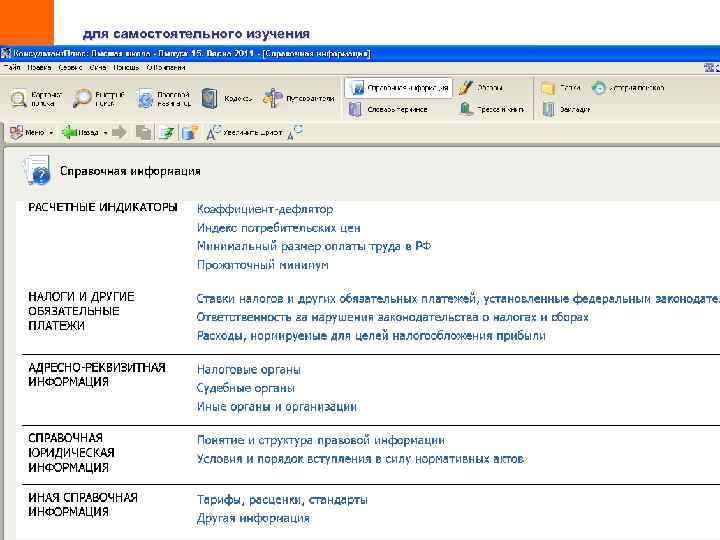Image resolution: width=720 pixels, height=540 pixels.
Task: Open the Окна menu
Action: (98, 68)
